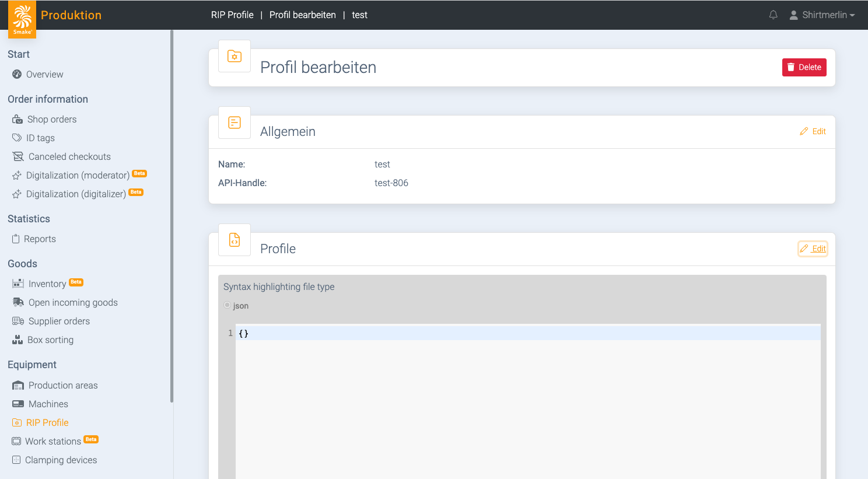Click the trash icon on the Delete button
868x479 pixels.
pyautogui.click(x=791, y=67)
